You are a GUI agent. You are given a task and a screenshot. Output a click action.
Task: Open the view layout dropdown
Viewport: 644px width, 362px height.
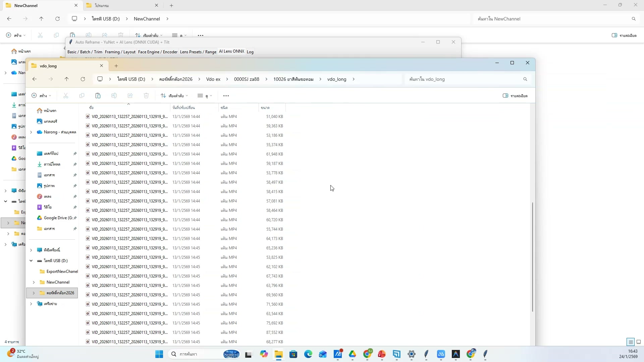coord(205,96)
